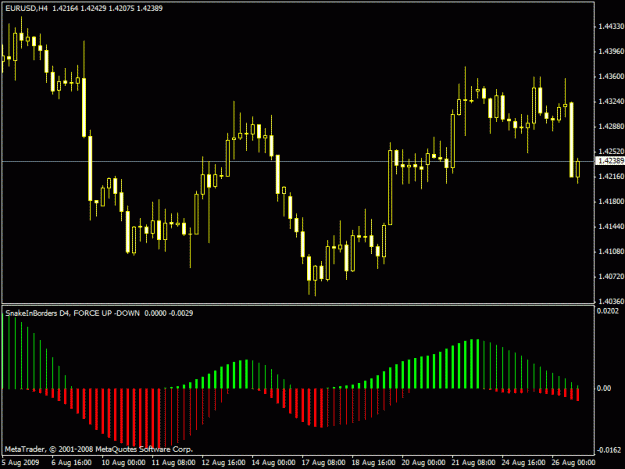Click the 1.42880 price axis label
Screen dimensions: 625x469
pyautogui.click(x=611, y=126)
